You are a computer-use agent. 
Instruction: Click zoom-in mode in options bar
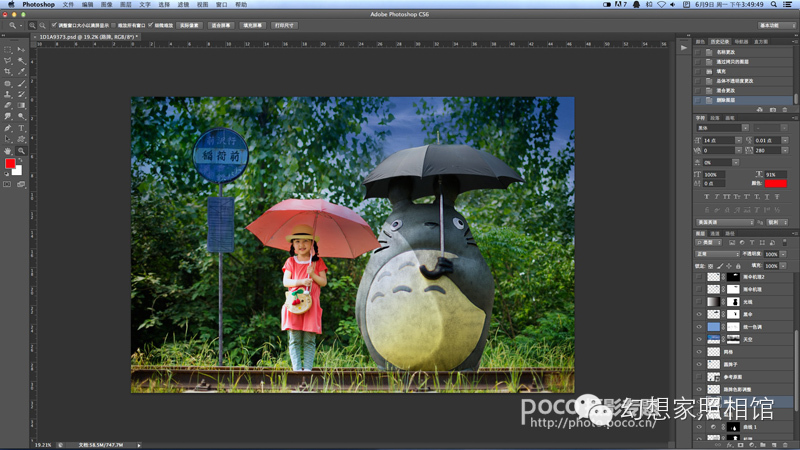click(32, 25)
